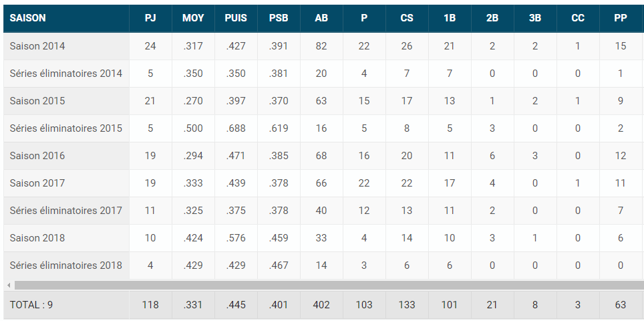This screenshot has height=321, width=644.
Task: Sort by 1B column header
Action: 450,18
